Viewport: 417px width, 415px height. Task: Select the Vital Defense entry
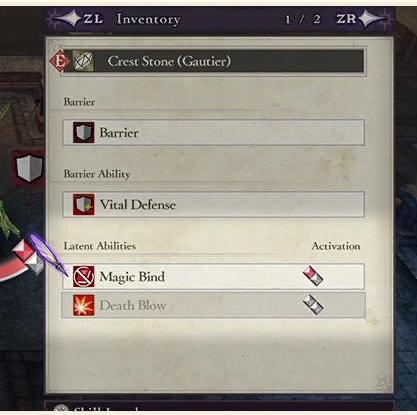pos(214,204)
